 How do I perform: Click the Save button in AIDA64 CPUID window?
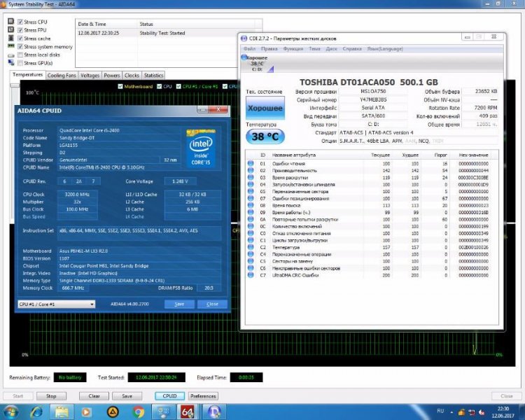tap(179, 304)
